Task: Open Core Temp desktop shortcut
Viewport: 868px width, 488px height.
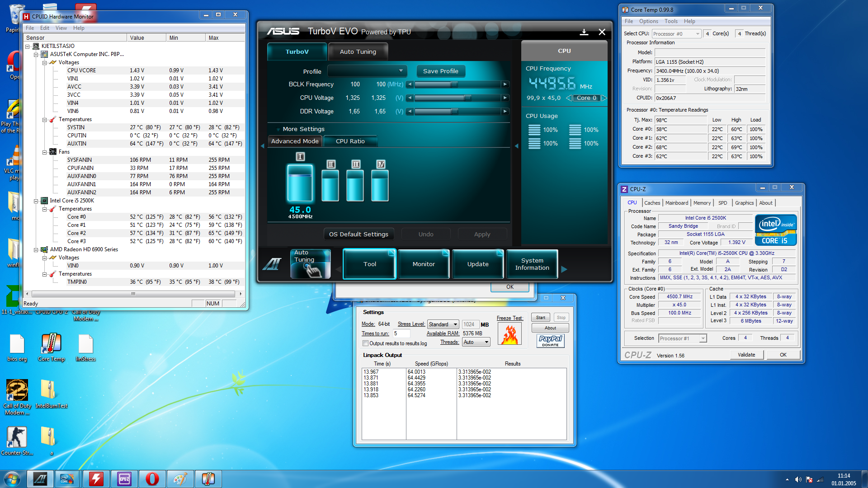Action: click(x=51, y=347)
